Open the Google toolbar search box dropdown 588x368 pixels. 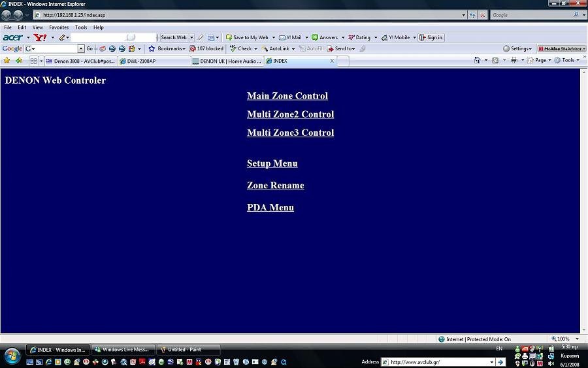click(81, 48)
